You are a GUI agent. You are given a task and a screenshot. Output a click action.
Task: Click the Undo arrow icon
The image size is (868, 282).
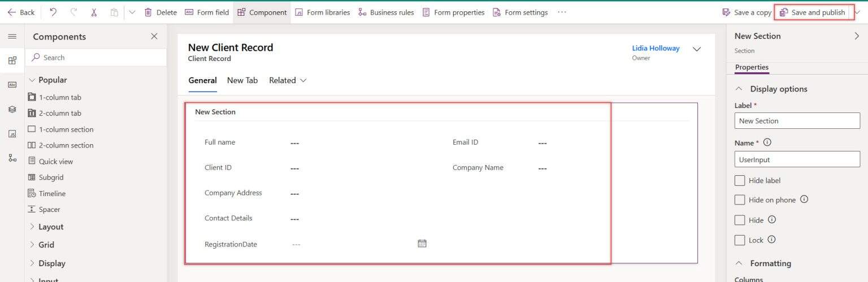[53, 12]
